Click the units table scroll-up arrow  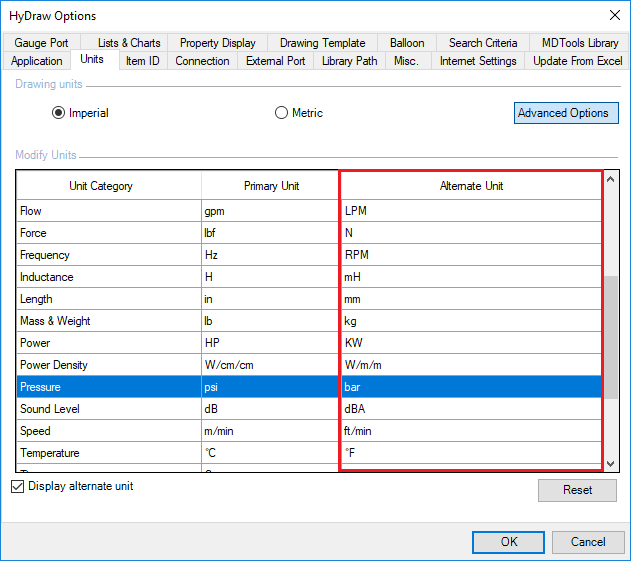click(x=610, y=179)
